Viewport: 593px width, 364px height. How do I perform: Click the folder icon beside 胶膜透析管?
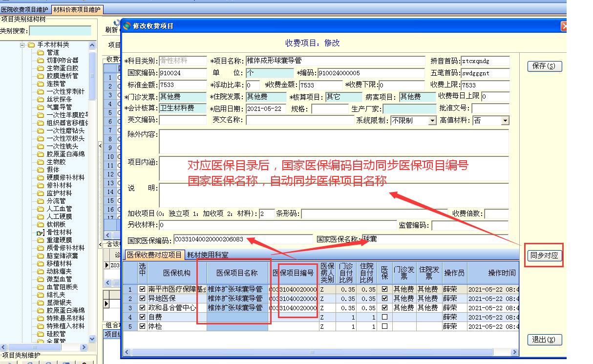pyautogui.click(x=41, y=76)
